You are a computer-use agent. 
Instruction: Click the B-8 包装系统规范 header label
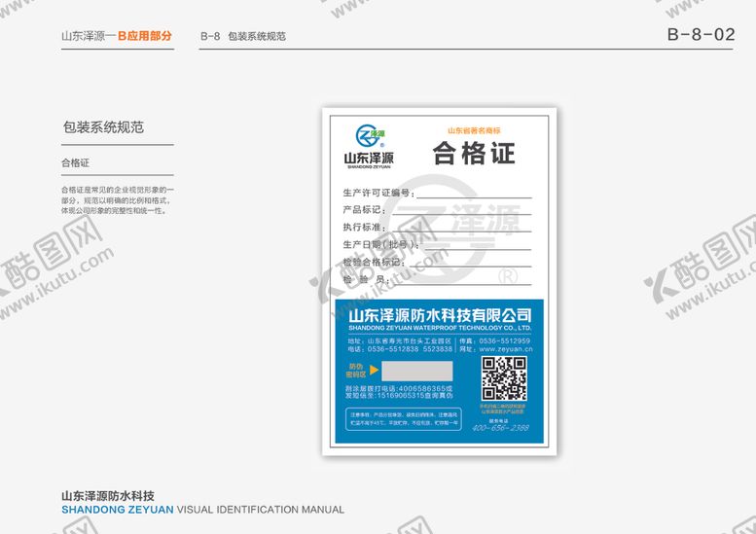243,37
